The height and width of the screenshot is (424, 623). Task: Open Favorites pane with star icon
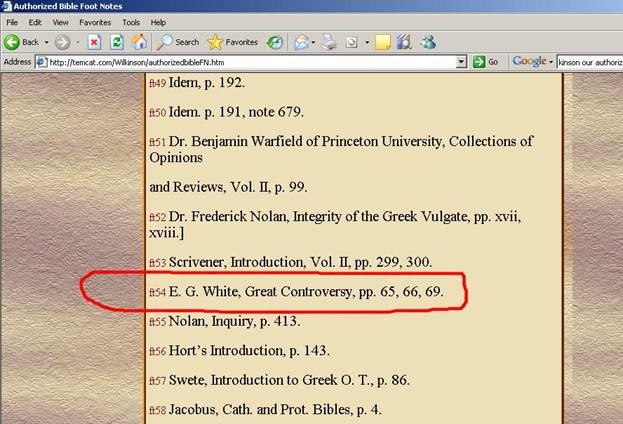click(232, 42)
